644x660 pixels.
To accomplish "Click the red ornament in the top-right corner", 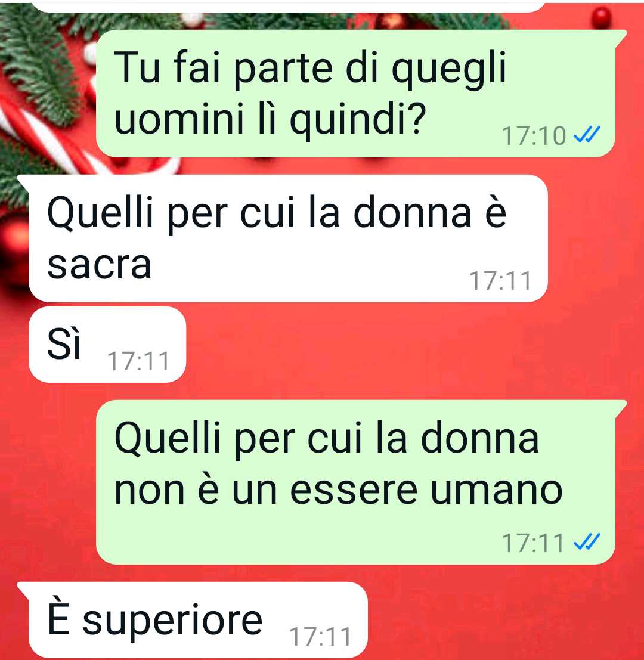I will (x=601, y=18).
